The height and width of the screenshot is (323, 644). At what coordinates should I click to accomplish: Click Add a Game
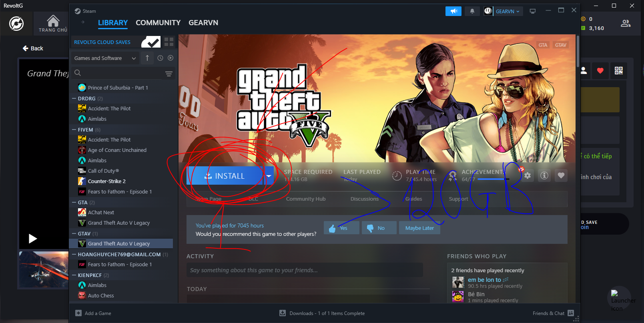[93, 313]
